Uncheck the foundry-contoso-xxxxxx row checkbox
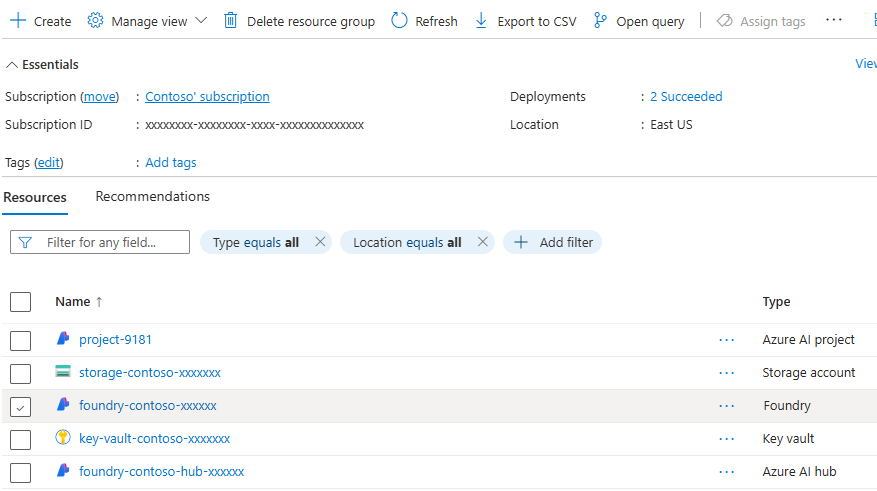Screen dimensions: 877x491 (21, 407)
